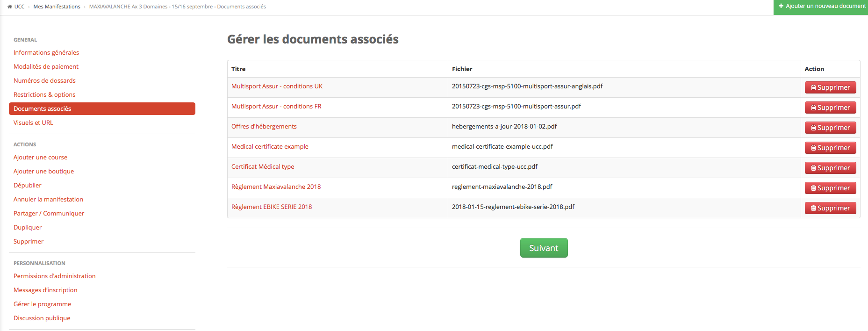Click filename 20150723-cgs-msp-5100-multisport-assur.pdf
The width and height of the screenshot is (868, 331).
[x=516, y=106]
